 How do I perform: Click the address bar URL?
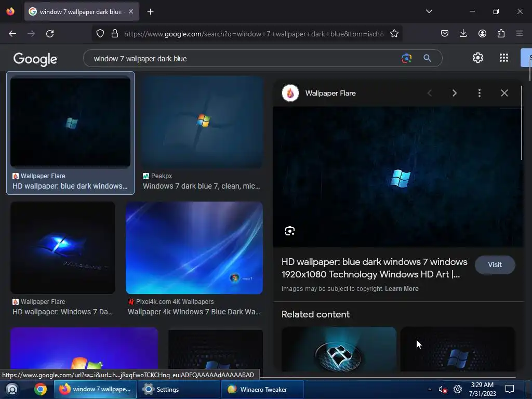click(254, 34)
